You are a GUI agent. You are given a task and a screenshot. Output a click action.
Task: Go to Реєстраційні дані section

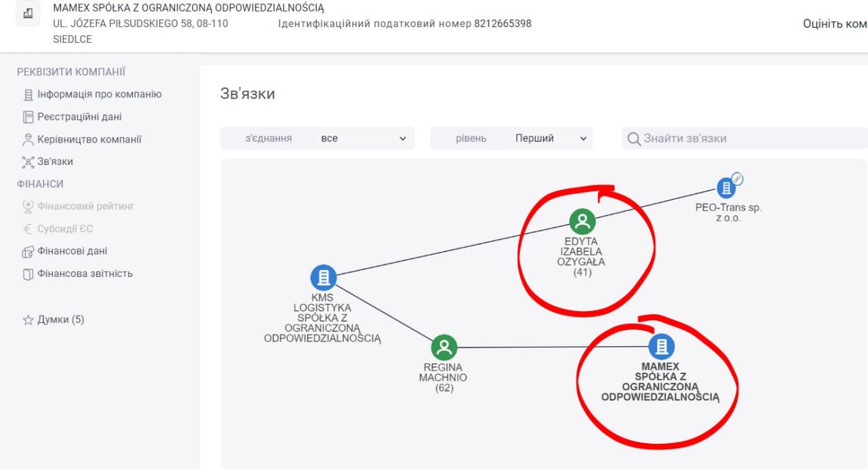(79, 117)
